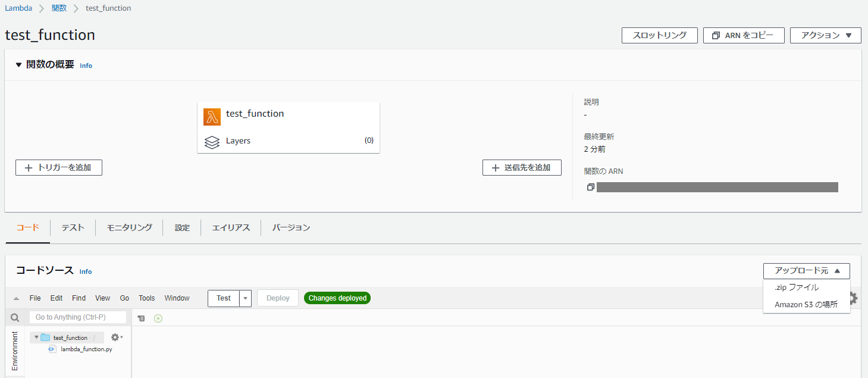Viewport: 868px width, 378px height.
Task: Open the アクション dropdown
Action: pyautogui.click(x=825, y=35)
